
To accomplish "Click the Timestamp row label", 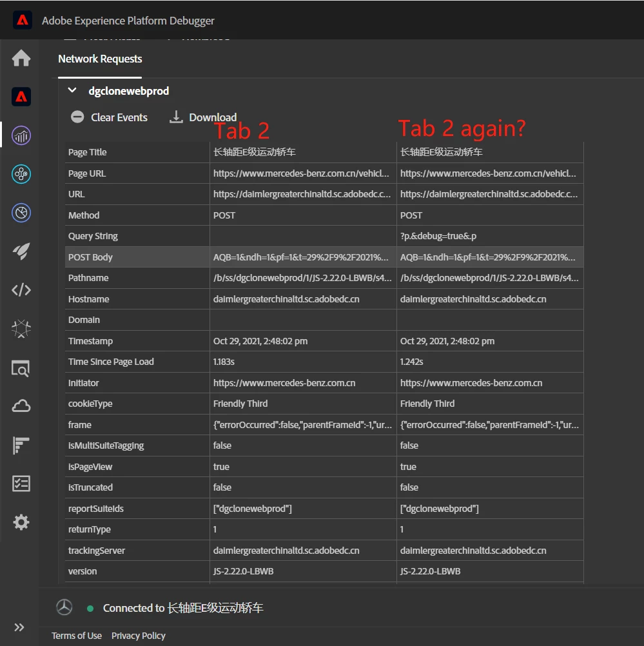I will [91, 341].
